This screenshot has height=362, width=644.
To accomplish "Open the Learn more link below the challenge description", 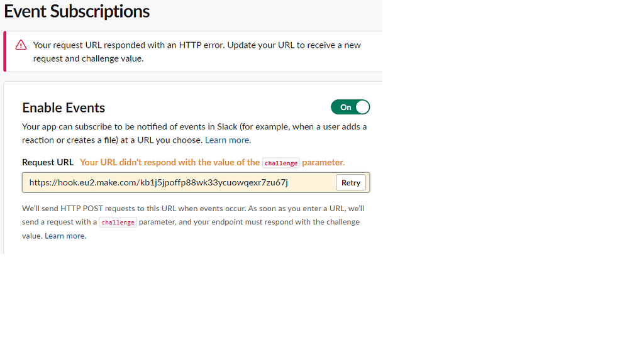I will coord(65,236).
